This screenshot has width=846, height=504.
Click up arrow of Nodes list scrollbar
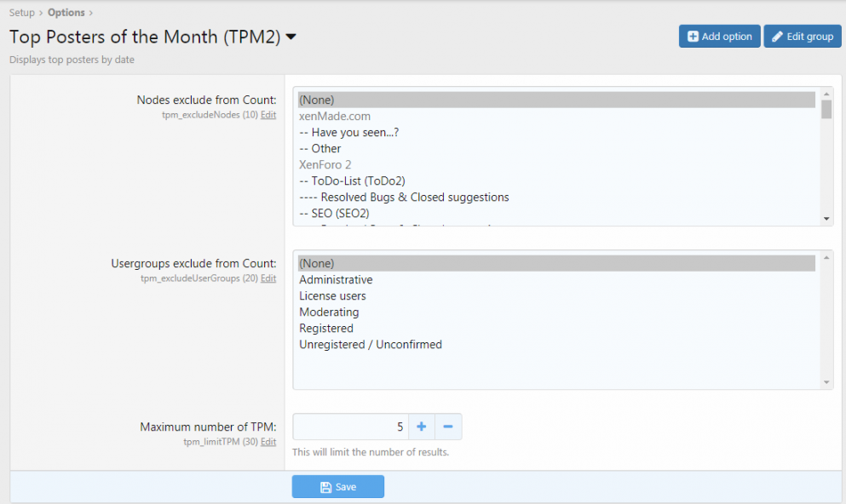point(826,94)
